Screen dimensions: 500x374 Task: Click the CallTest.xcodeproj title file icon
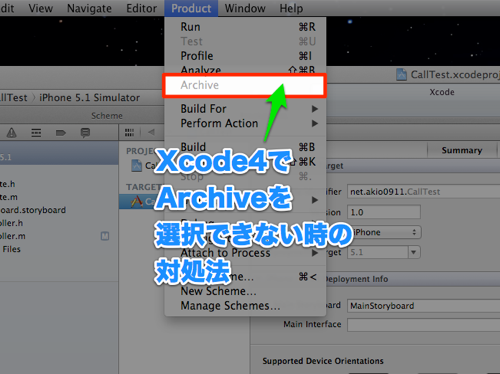coord(401,74)
